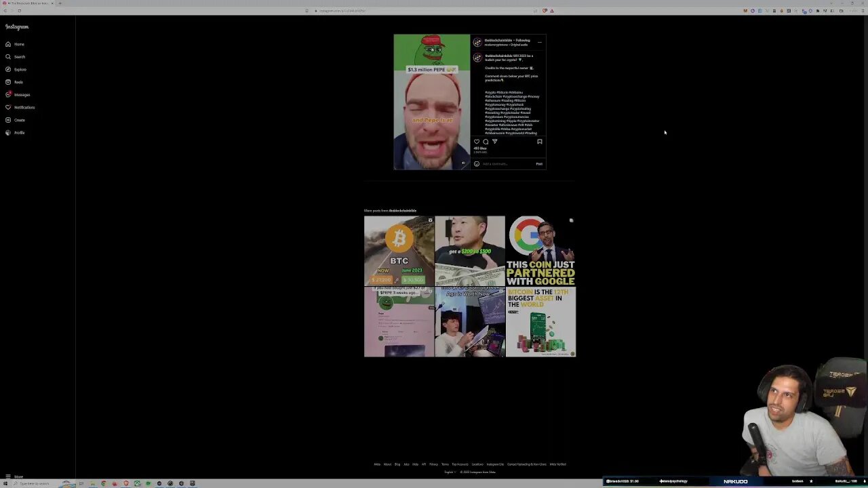Open the More menu at sidebar bottom
This screenshot has height=488, width=868.
[14, 476]
